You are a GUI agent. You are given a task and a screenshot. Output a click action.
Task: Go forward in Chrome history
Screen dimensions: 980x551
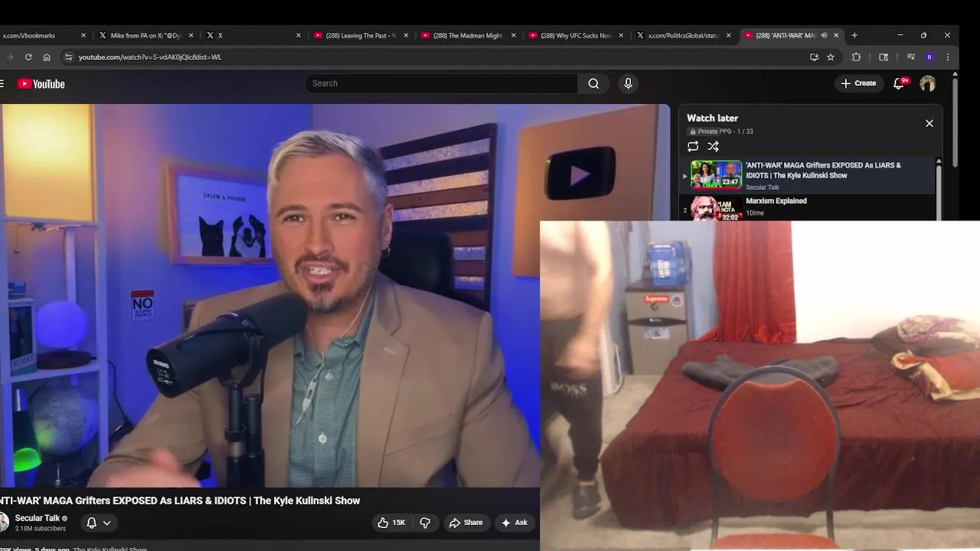click(9, 57)
